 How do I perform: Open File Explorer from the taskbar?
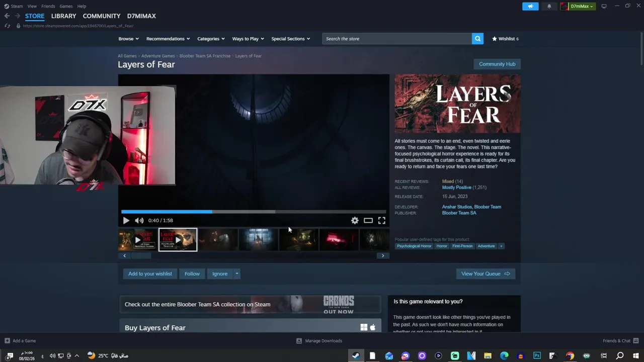click(x=488, y=355)
